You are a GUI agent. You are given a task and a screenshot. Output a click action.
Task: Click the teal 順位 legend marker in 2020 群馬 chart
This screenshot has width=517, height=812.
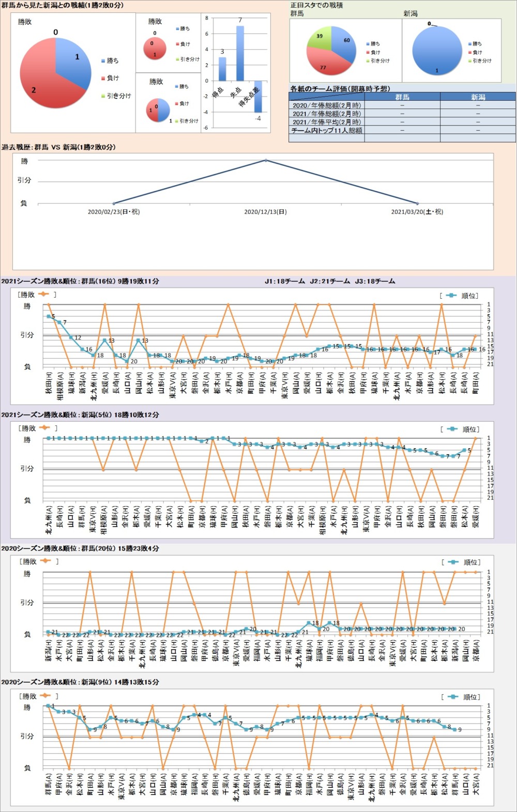click(453, 562)
